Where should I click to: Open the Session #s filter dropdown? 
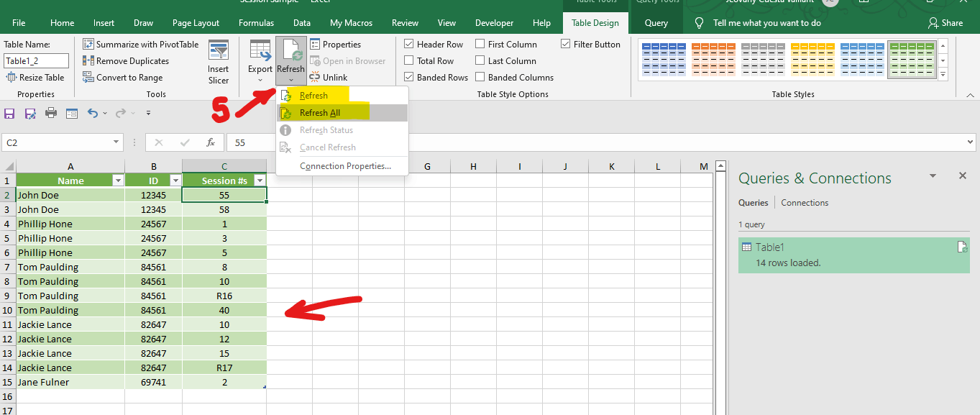[260, 181]
